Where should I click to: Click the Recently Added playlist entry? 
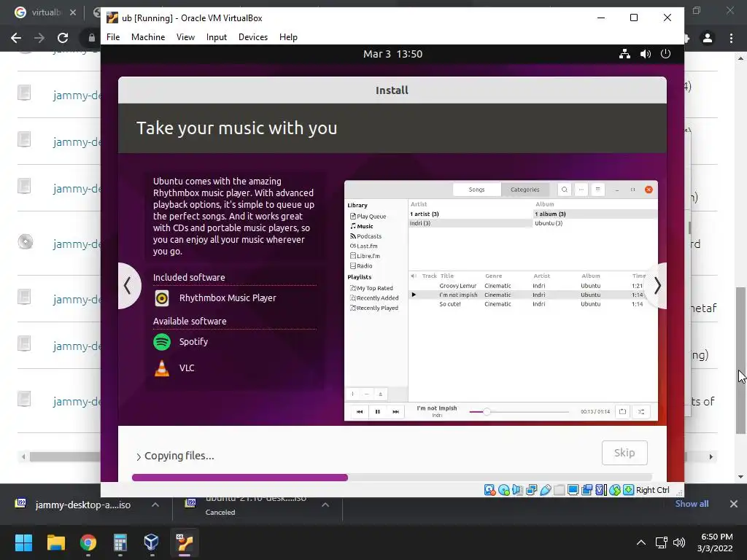tap(374, 298)
